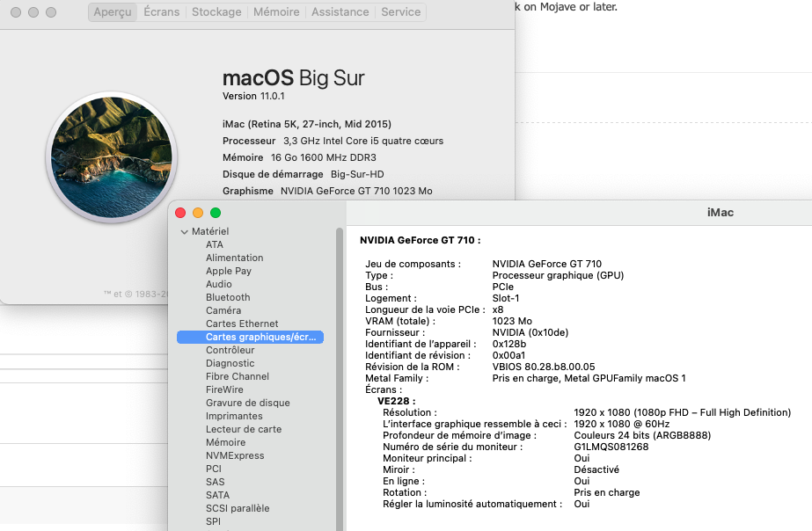Switch to the Aperçu tab

(x=113, y=12)
